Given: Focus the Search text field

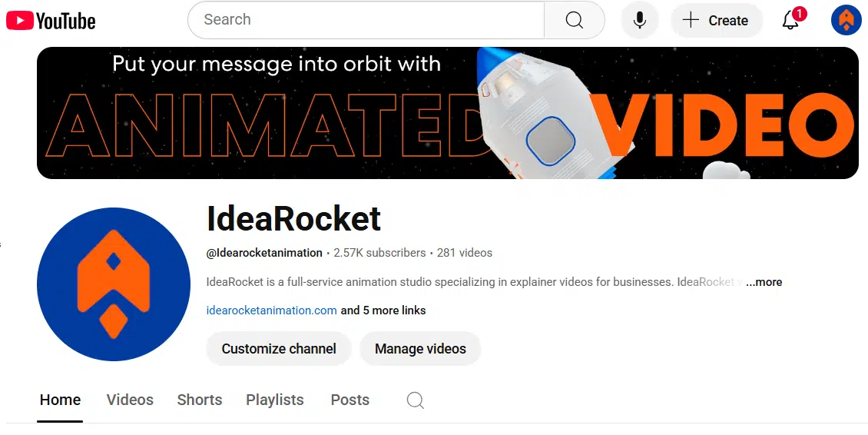Looking at the screenshot, I should tap(366, 20).
